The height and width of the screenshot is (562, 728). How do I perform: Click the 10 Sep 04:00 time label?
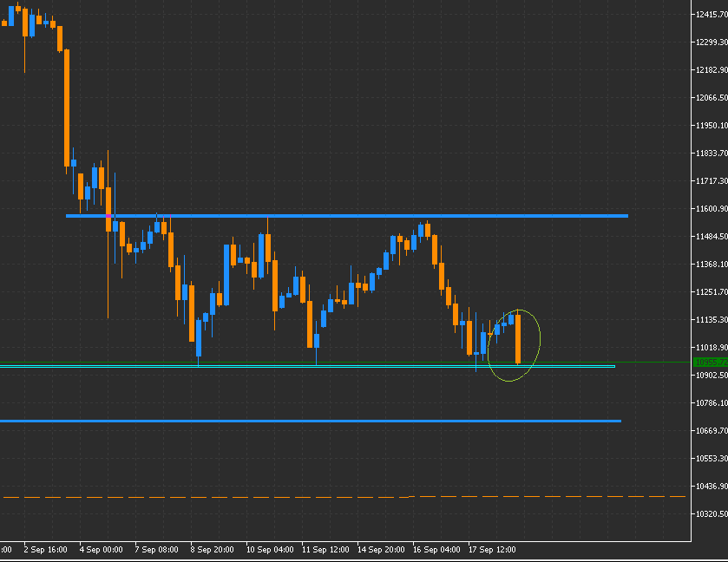pyautogui.click(x=270, y=550)
